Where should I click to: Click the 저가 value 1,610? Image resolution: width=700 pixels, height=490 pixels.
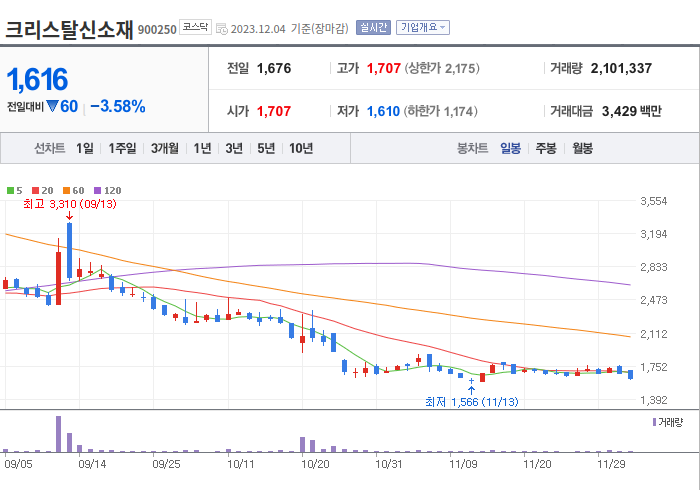[383, 111]
